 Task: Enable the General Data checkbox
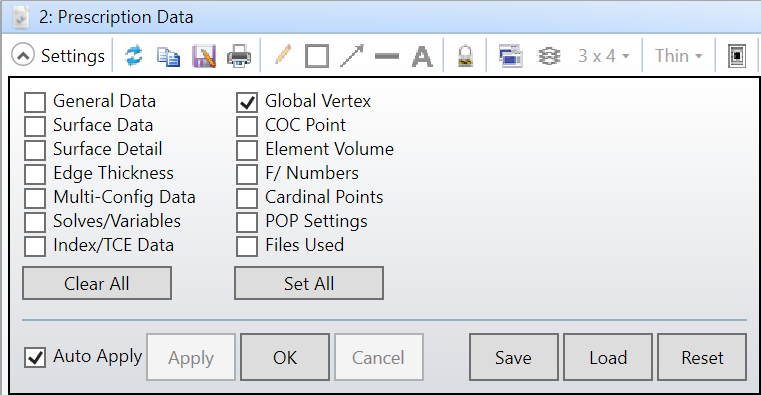[x=35, y=102]
